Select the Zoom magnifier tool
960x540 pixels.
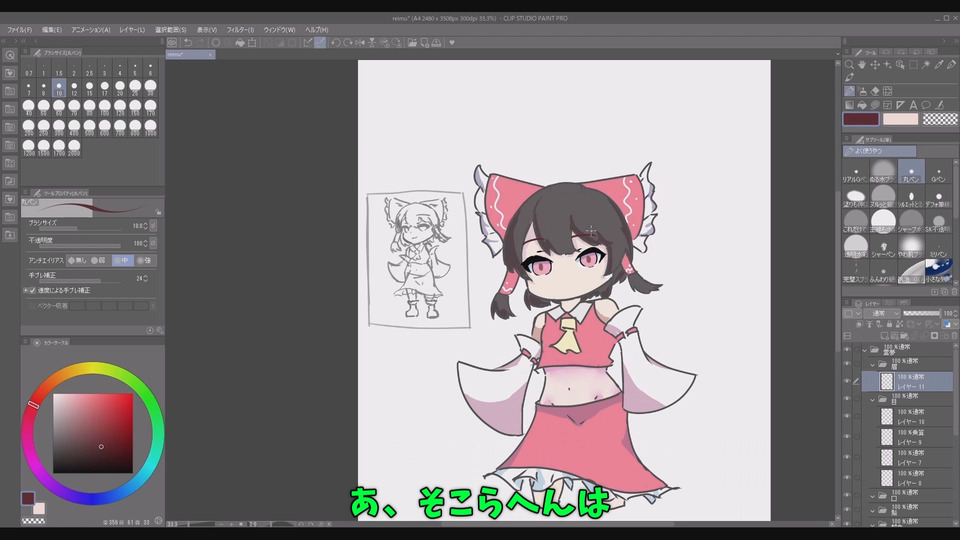click(849, 64)
